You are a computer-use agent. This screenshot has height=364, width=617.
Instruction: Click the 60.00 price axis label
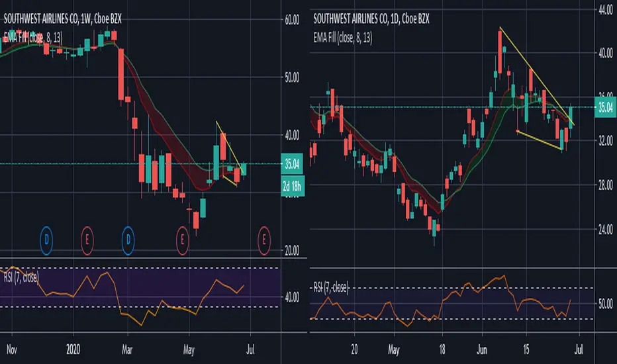[292, 20]
